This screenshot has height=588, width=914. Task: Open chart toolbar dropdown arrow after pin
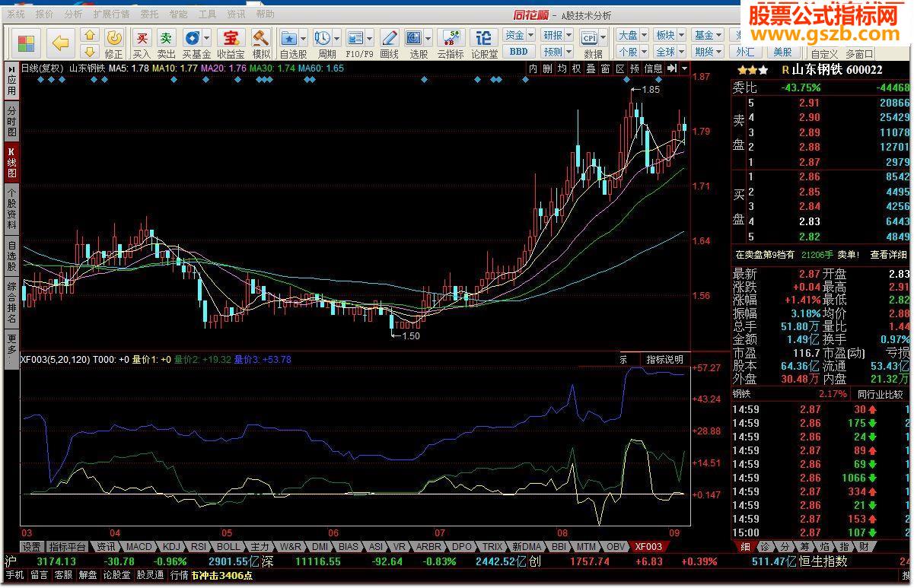(x=684, y=68)
